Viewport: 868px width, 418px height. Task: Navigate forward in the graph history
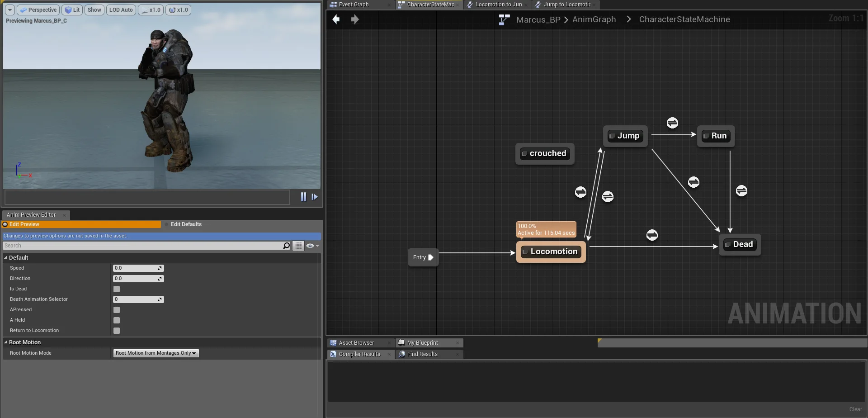355,19
